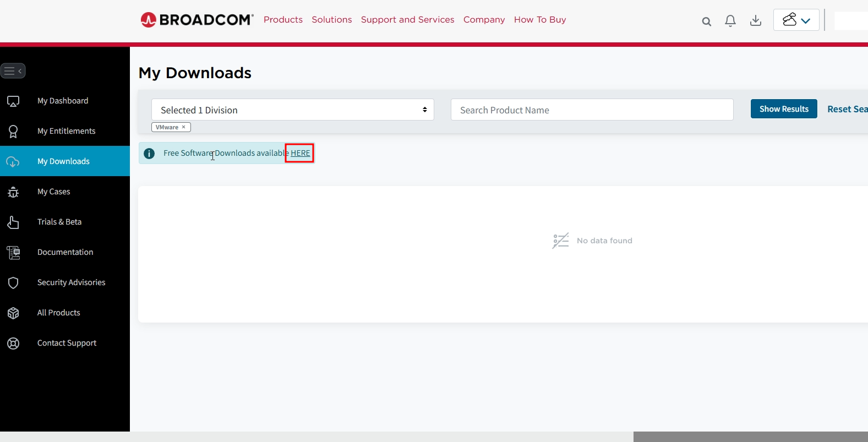
Task: Open the Solutions menu
Action: pos(332,20)
